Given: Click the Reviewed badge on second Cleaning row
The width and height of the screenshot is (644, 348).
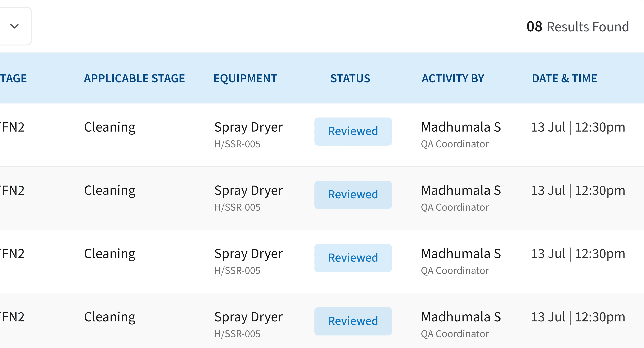Looking at the screenshot, I should pos(353,194).
